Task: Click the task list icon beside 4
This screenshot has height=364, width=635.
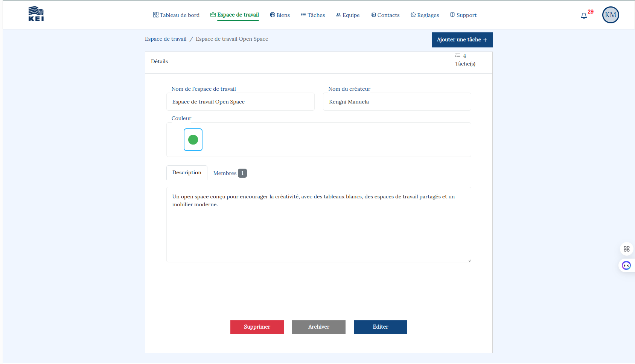Action: [x=458, y=55]
